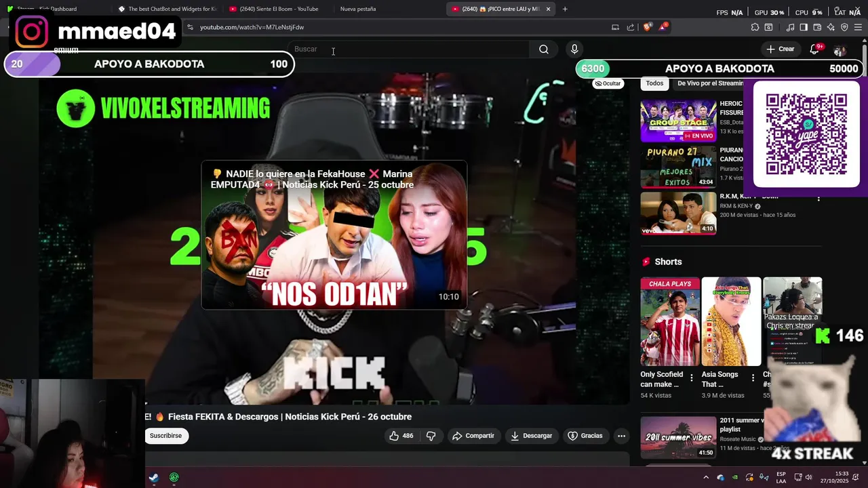This screenshot has height=488, width=868.
Task: Click the Gracias button
Action: [585, 436]
